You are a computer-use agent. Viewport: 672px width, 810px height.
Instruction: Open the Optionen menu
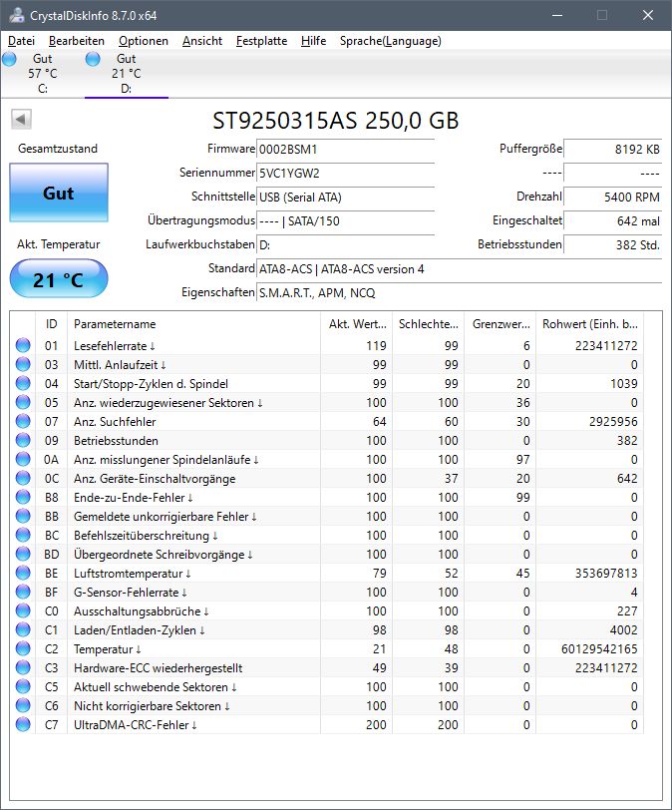tap(143, 41)
